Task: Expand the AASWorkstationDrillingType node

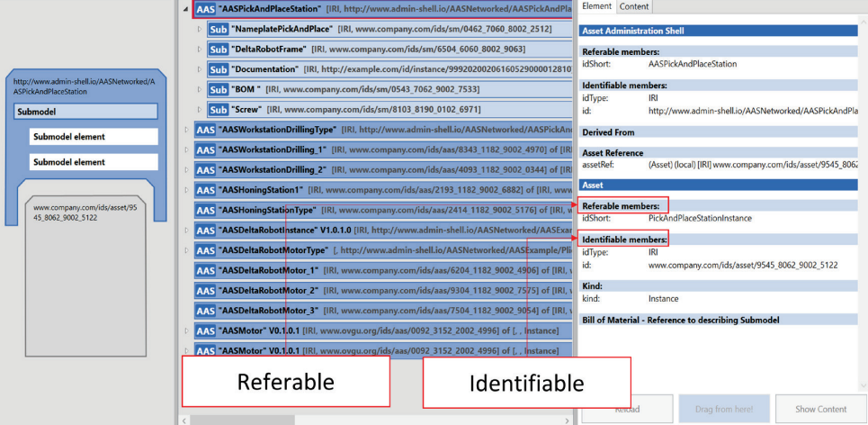Action: click(x=186, y=130)
